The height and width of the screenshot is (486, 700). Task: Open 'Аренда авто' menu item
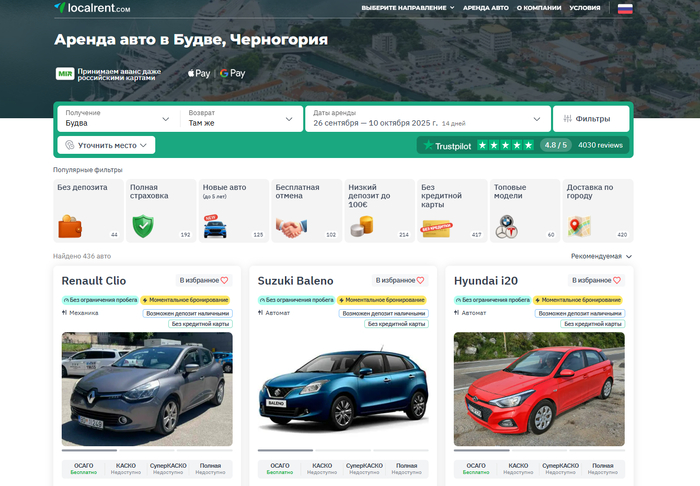tap(485, 8)
